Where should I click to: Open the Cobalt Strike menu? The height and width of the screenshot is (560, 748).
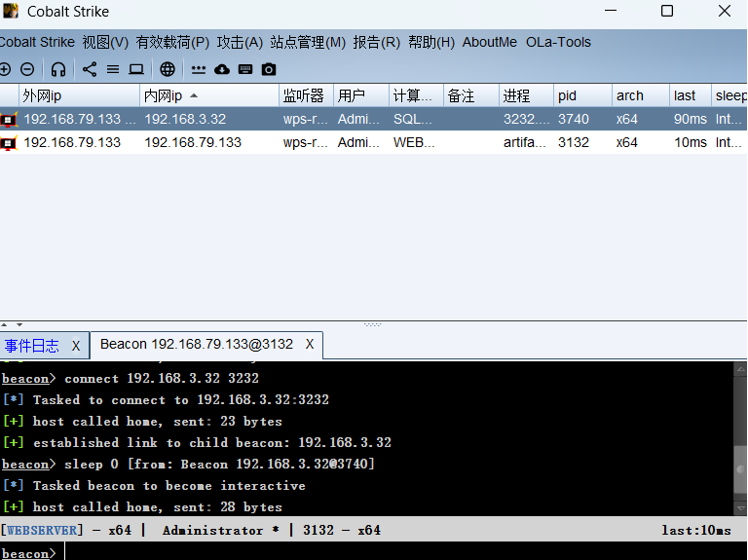(x=37, y=42)
